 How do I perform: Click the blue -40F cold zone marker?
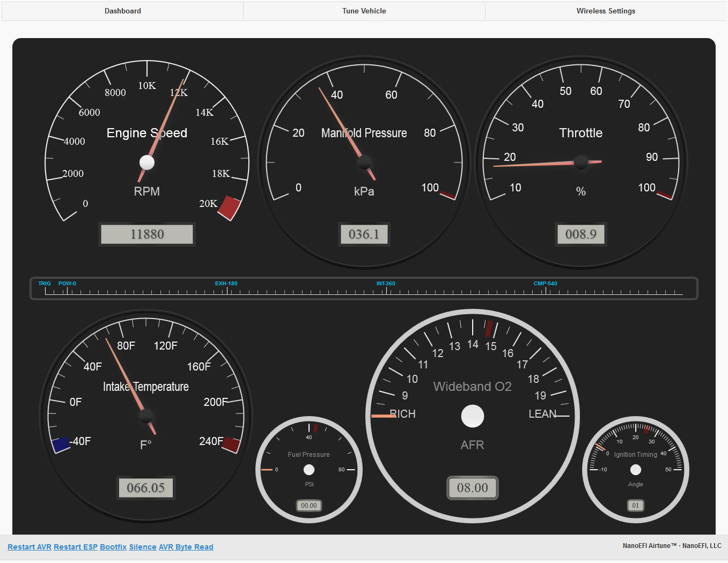[61, 445]
